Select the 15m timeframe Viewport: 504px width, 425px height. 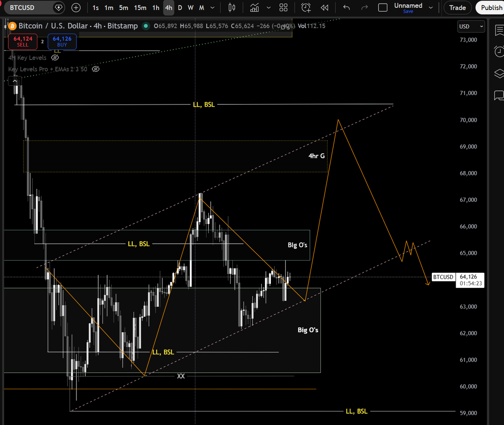point(140,8)
